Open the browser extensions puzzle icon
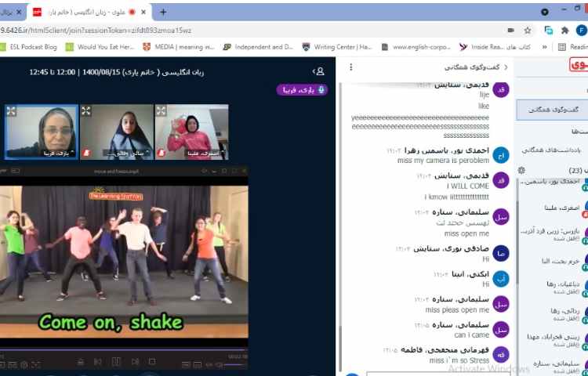The image size is (588, 376). [x=564, y=31]
